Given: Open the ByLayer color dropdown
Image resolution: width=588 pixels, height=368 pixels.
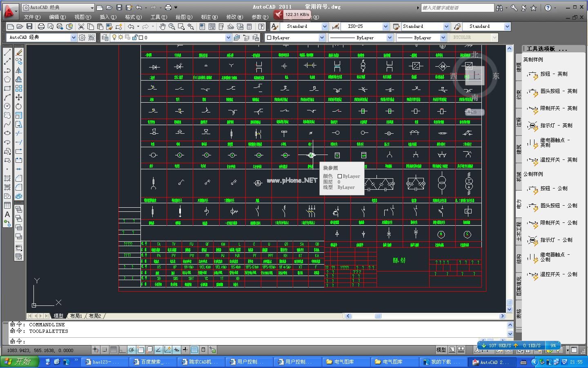Looking at the screenshot, I should (321, 38).
